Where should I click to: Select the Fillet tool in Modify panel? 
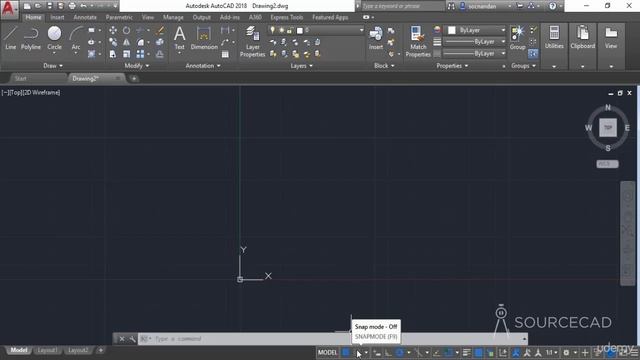[x=140, y=42]
